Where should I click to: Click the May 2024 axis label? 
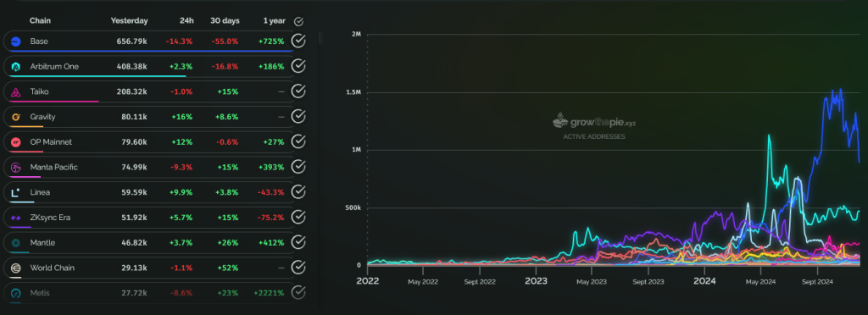point(760,282)
